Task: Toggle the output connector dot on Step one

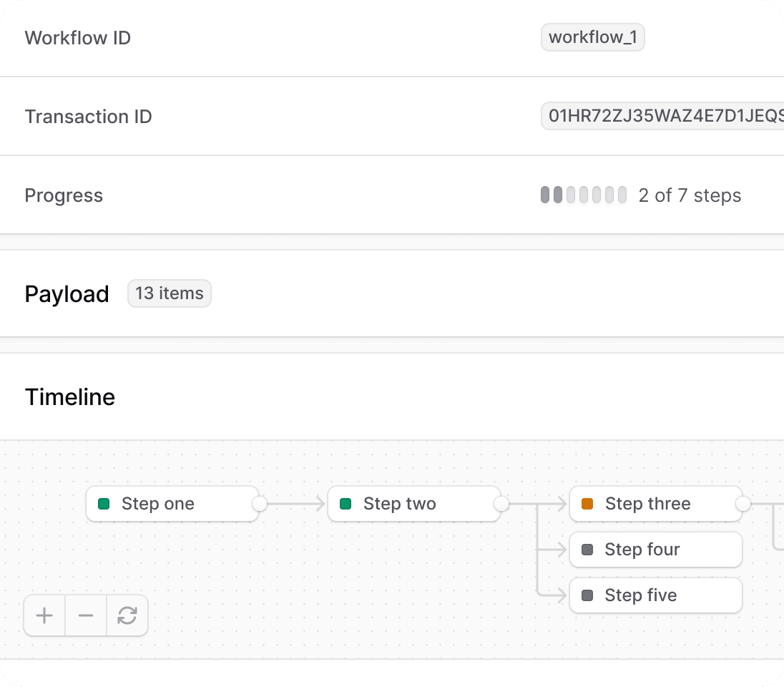Action: 258,504
